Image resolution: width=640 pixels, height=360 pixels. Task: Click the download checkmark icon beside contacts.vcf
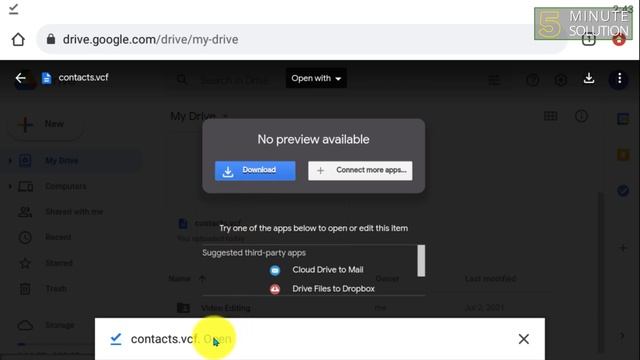pyautogui.click(x=116, y=339)
